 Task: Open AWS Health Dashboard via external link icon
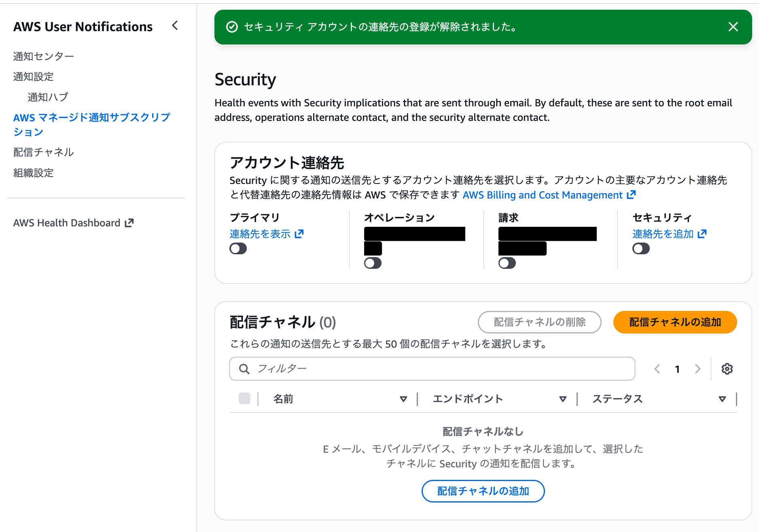[129, 222]
